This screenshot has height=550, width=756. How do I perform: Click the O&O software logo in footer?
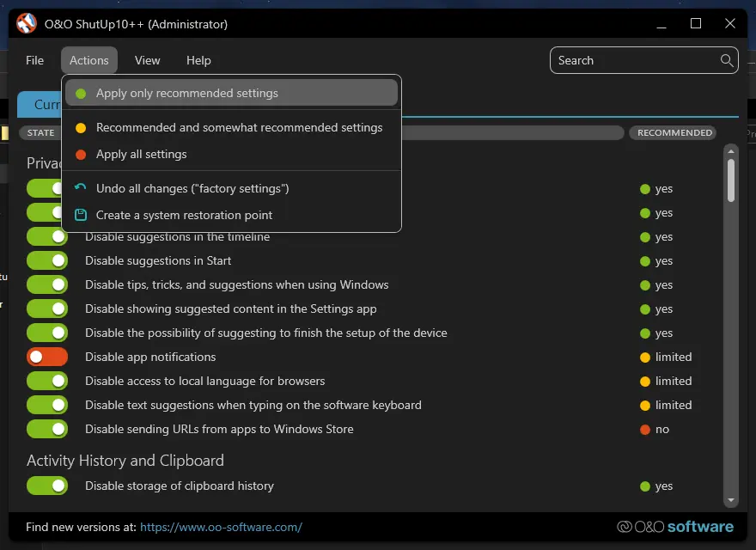[675, 526]
